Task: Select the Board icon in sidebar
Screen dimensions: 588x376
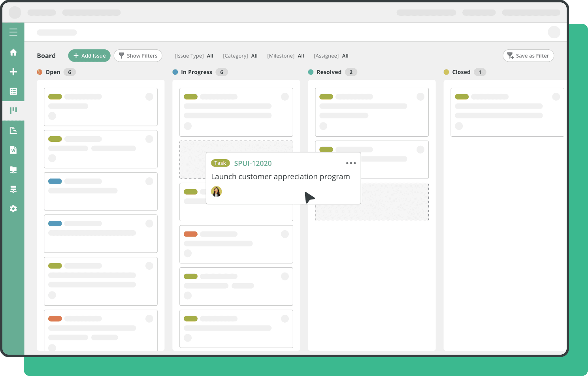Action: point(13,110)
